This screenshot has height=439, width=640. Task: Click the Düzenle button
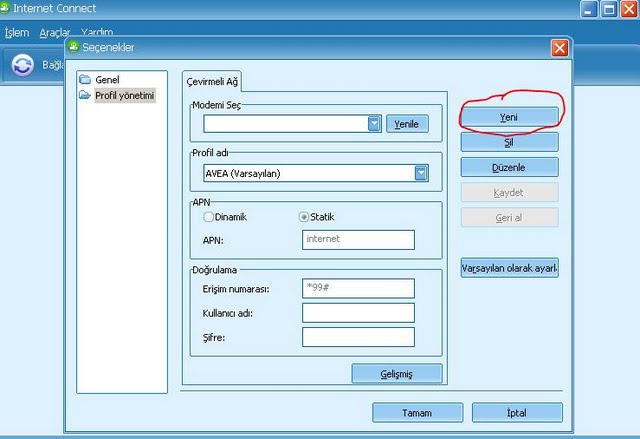pyautogui.click(x=509, y=167)
